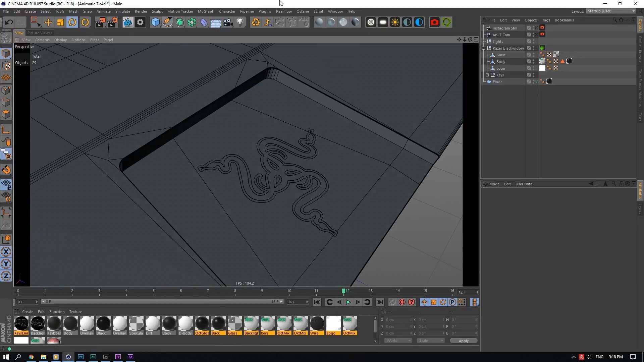This screenshot has height=362, width=644.
Task: Toggle X-axis lock button in the left sidebar
Action: click(6, 252)
